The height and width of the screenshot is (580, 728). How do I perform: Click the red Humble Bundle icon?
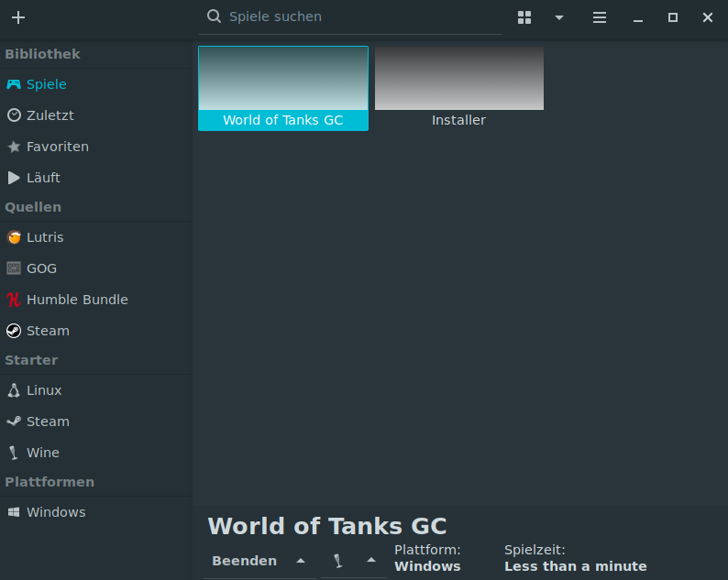[x=14, y=300]
